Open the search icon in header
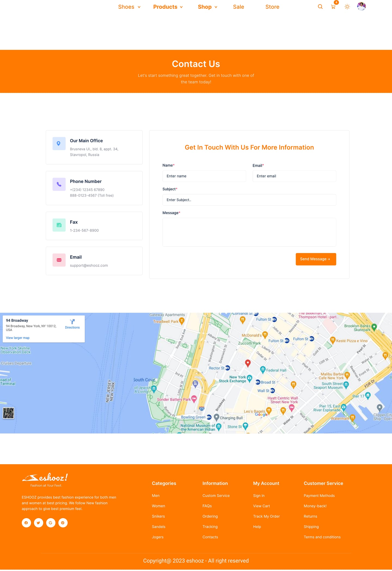Image resolution: width=392 pixels, height=571 pixels. pyautogui.click(x=320, y=7)
